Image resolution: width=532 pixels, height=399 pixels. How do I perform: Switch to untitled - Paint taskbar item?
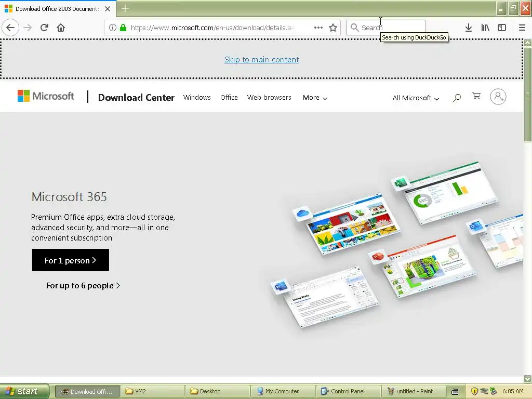(x=413, y=392)
